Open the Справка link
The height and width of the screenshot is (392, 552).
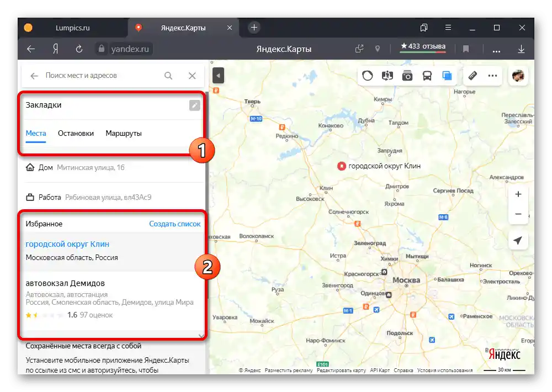[x=404, y=370]
